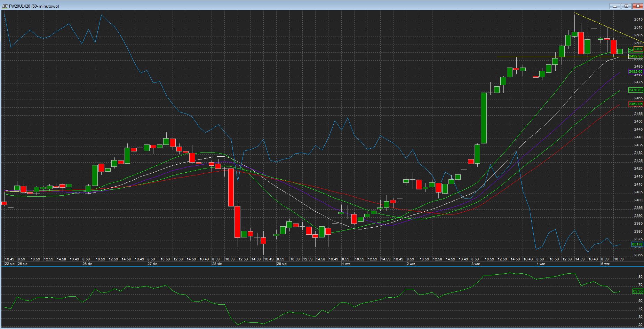Click the 26 sie date marker
The width and height of the screenshot is (644, 329).
pos(87,264)
